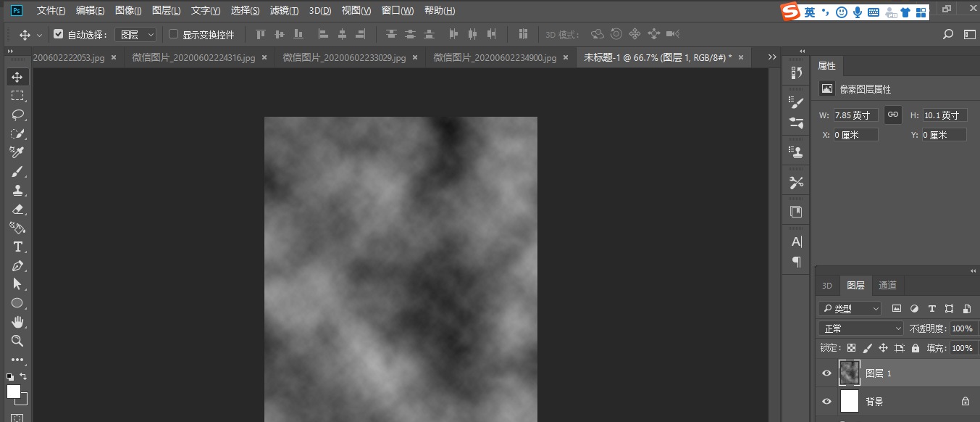
Task: Switch to the 通道 tab
Action: (887, 285)
